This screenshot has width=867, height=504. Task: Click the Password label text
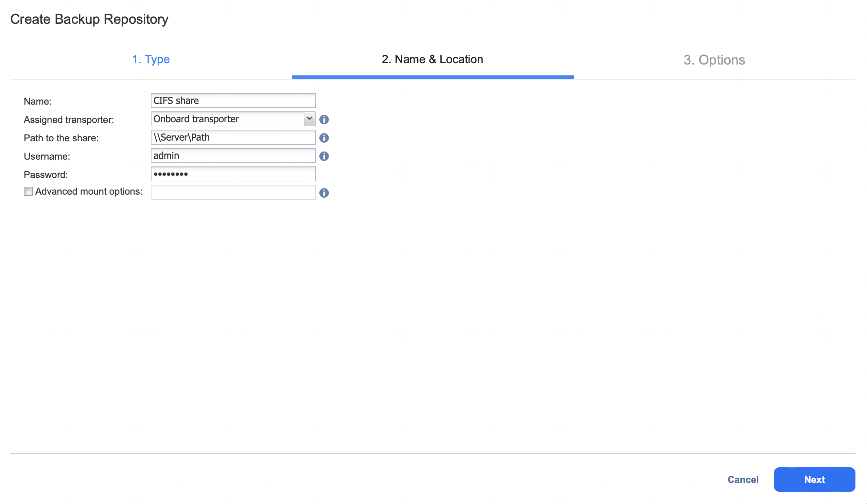pos(46,175)
